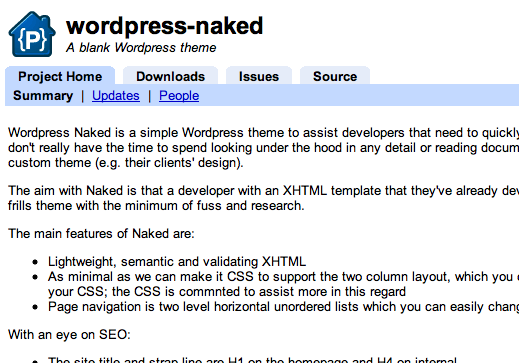Open the People link

click(179, 96)
